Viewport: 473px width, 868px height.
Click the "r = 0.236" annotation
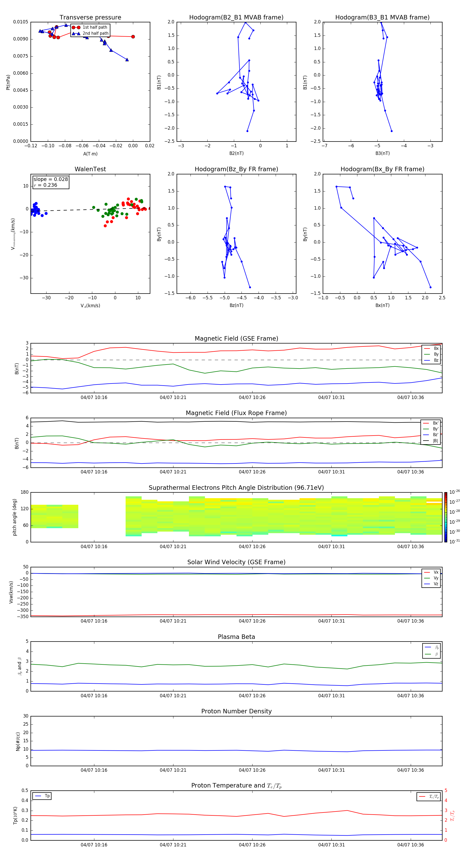[45, 185]
